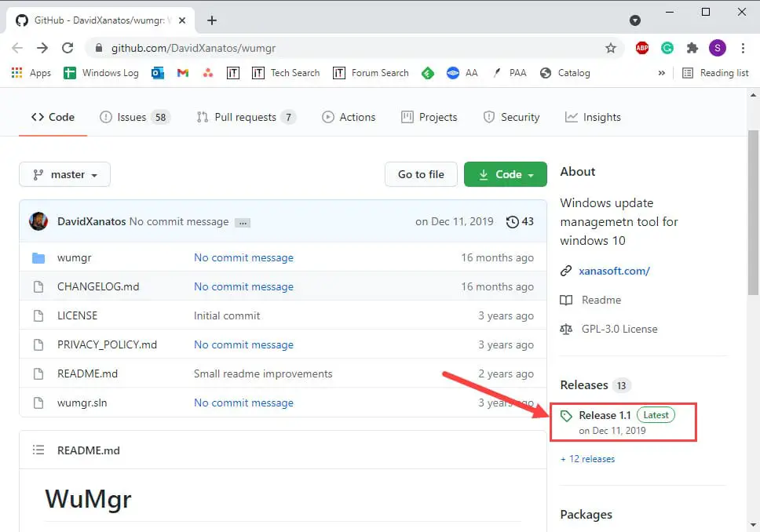
Task: View the 43 commits history
Action: click(520, 221)
